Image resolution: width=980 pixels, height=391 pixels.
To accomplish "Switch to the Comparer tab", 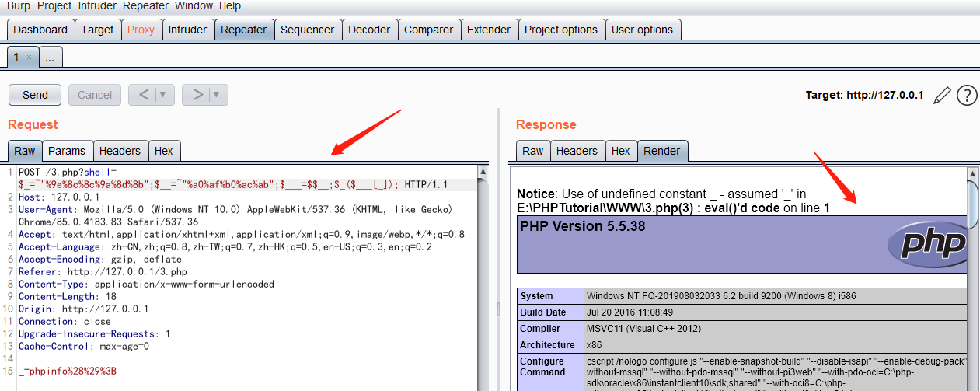I will [x=429, y=30].
